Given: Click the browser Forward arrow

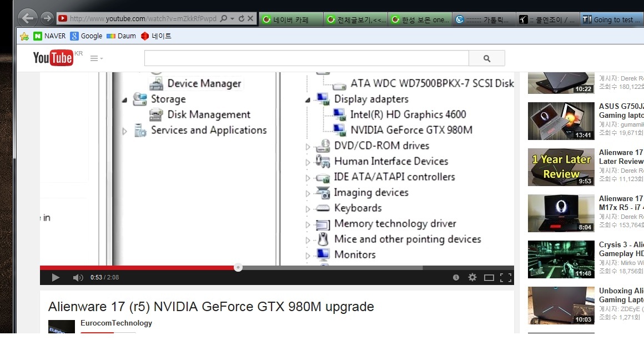Looking at the screenshot, I should tap(47, 18).
